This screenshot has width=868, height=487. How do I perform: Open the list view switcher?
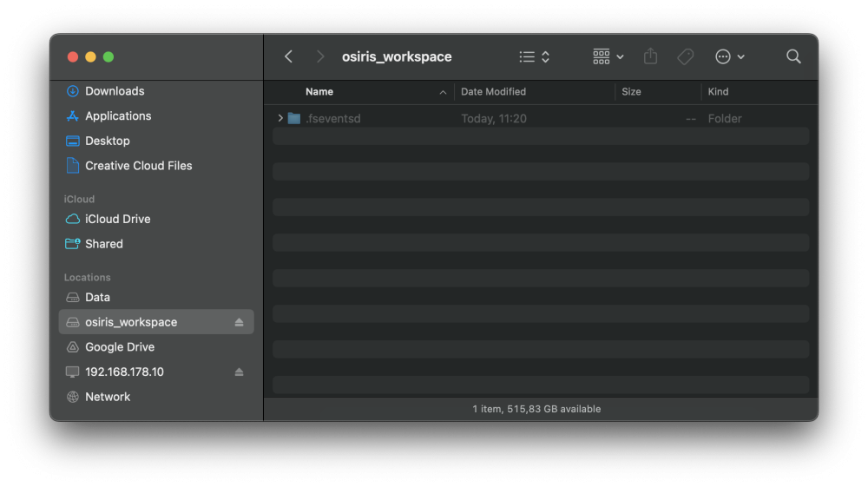click(x=534, y=56)
